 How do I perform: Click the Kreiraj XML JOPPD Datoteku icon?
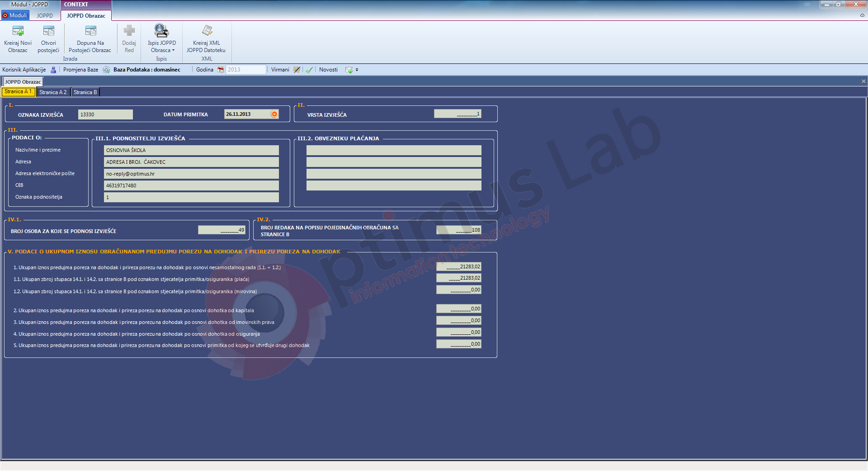coord(207,31)
